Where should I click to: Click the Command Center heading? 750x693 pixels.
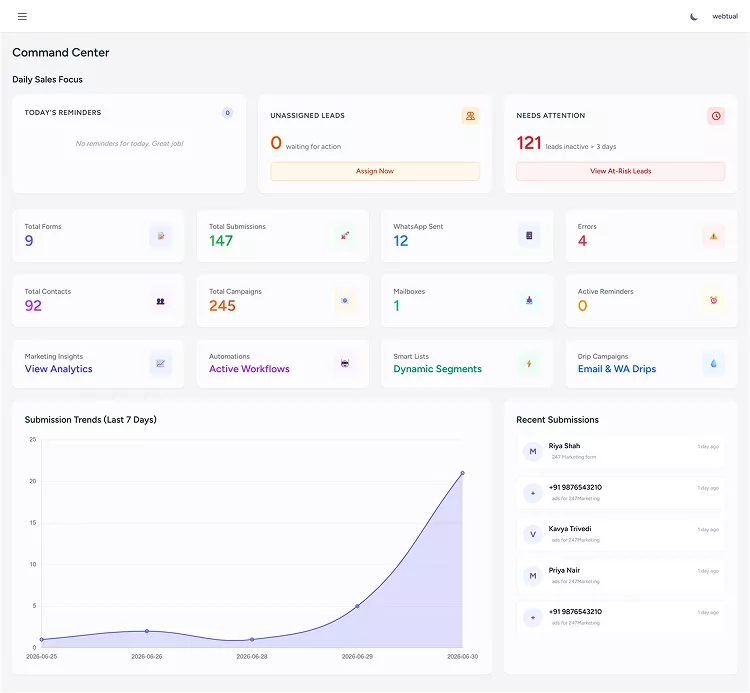pos(61,53)
